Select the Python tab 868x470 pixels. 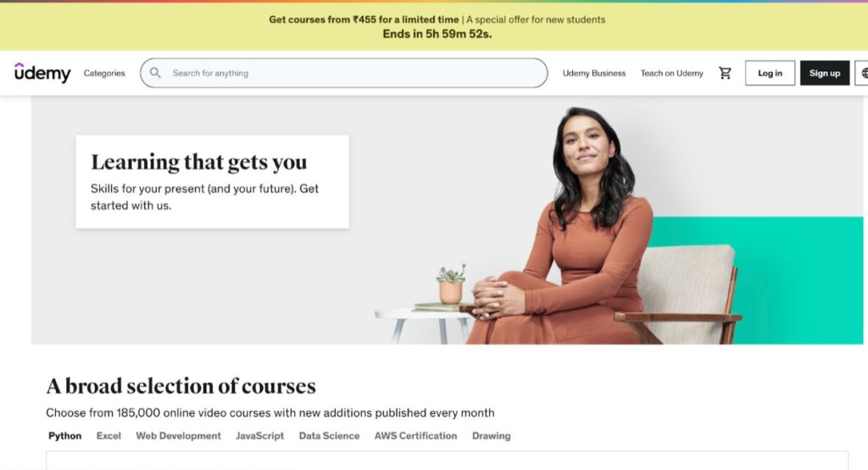coord(64,435)
